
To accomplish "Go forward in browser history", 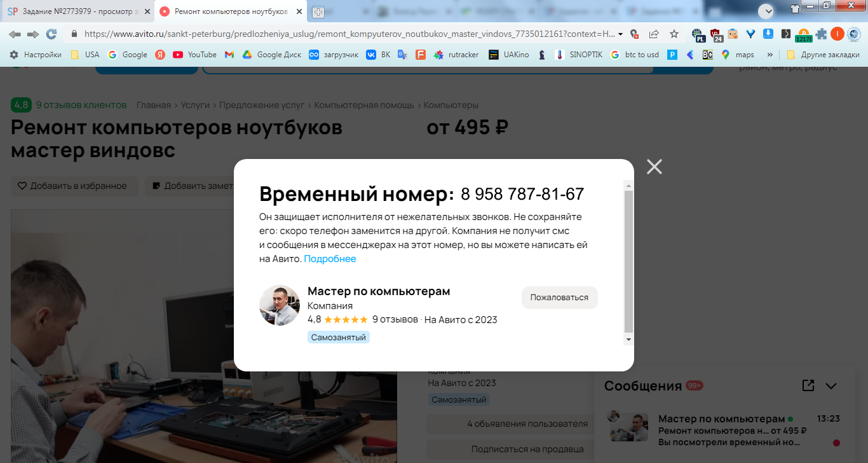I will point(33,34).
